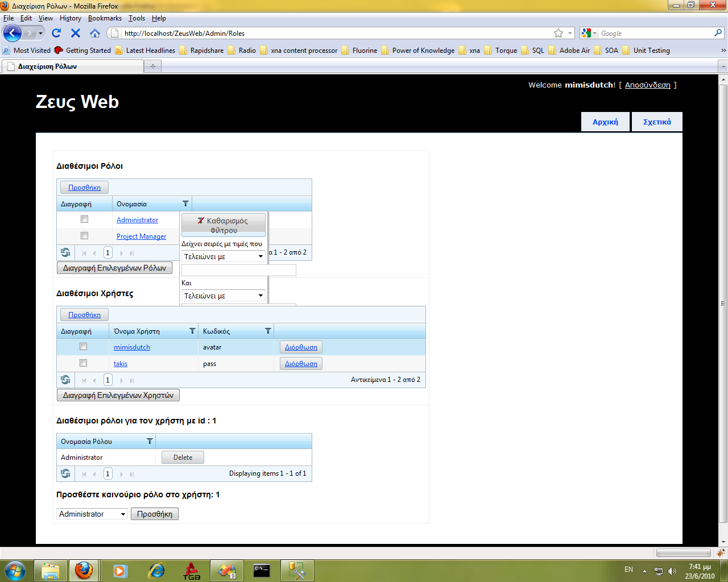The width and height of the screenshot is (728, 582).
Task: Tick the checkbox for the Administrator role
Action: tap(84, 219)
